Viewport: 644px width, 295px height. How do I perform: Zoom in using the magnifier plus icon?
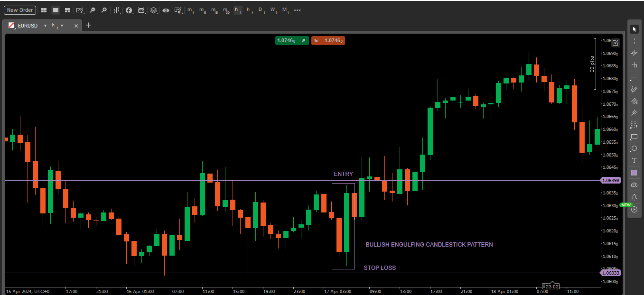(104, 10)
